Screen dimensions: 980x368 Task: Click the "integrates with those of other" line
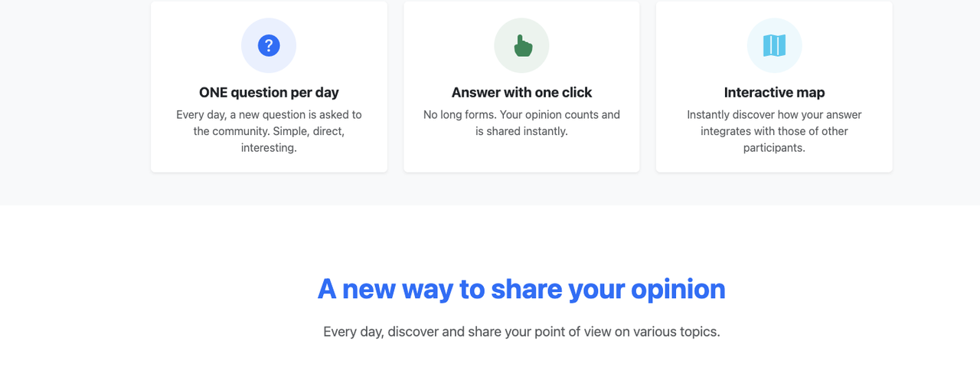click(774, 131)
